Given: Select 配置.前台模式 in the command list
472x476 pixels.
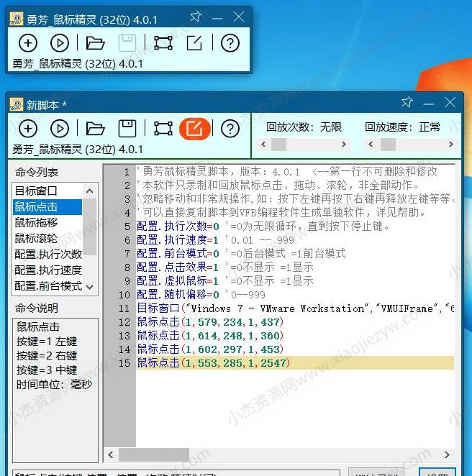Looking at the screenshot, I should [47, 286].
